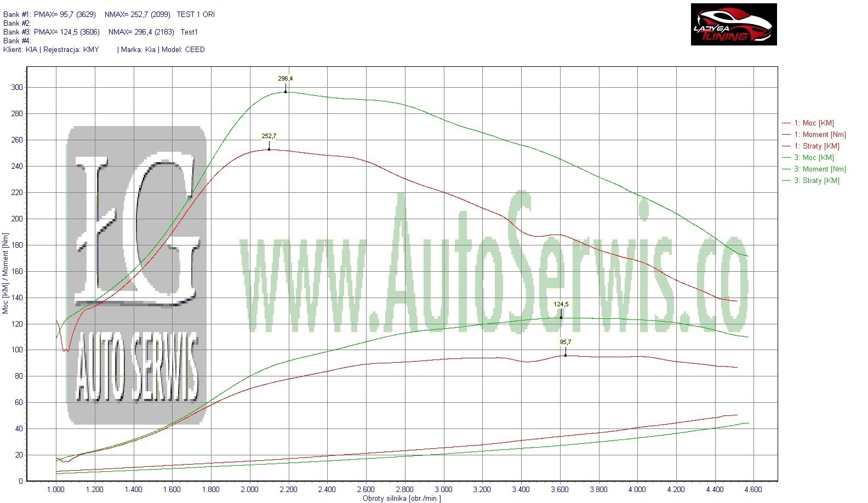Click the LG Auto Serwis watermark logo
Screen dimensions: 868x503
pos(136,275)
